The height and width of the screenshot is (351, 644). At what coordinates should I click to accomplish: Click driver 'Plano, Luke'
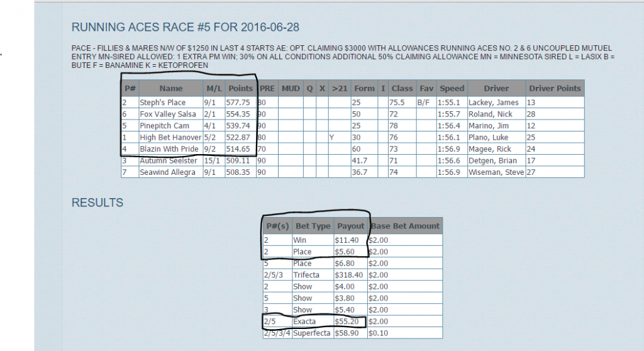488,137
